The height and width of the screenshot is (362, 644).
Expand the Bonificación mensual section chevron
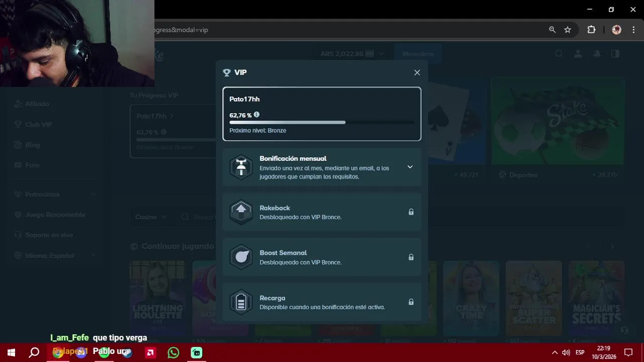410,167
